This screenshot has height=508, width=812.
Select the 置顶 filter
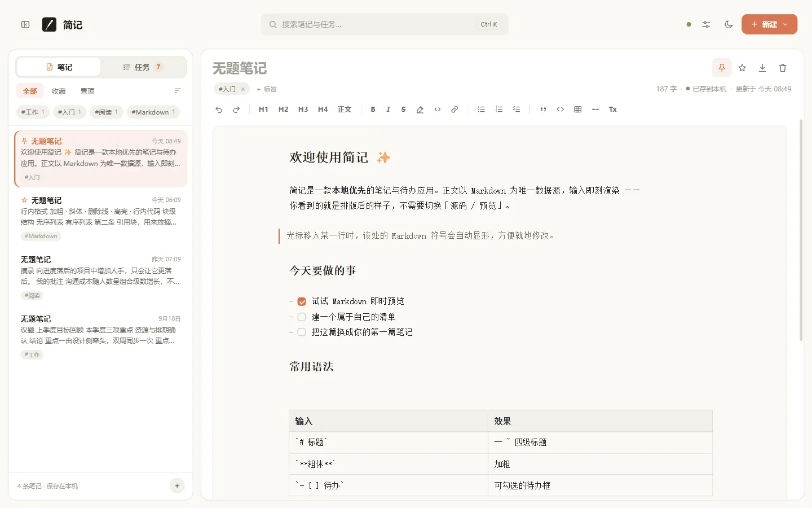point(87,91)
